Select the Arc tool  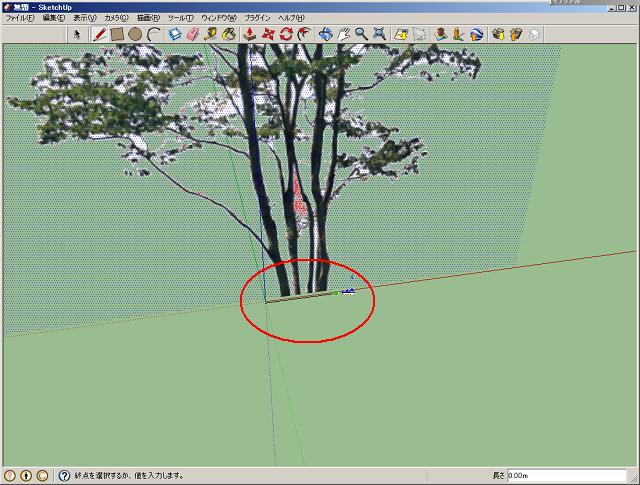(153, 34)
